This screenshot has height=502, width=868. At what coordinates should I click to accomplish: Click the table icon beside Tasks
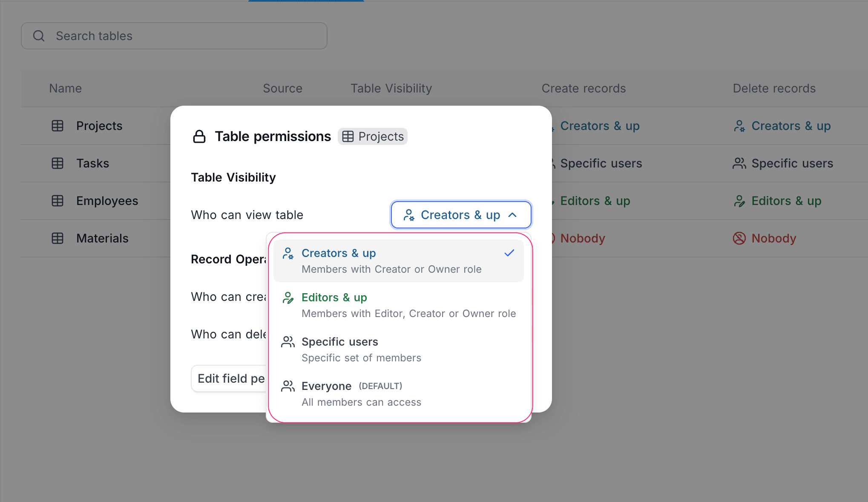click(x=57, y=163)
